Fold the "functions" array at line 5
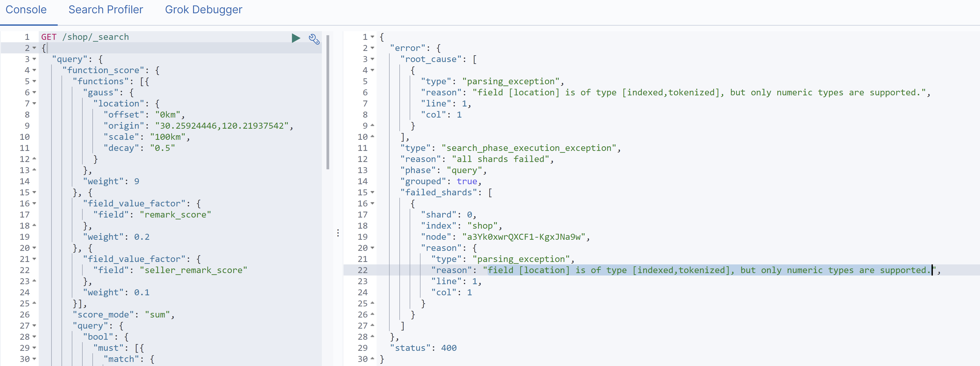The image size is (980, 366). pyautogui.click(x=35, y=81)
